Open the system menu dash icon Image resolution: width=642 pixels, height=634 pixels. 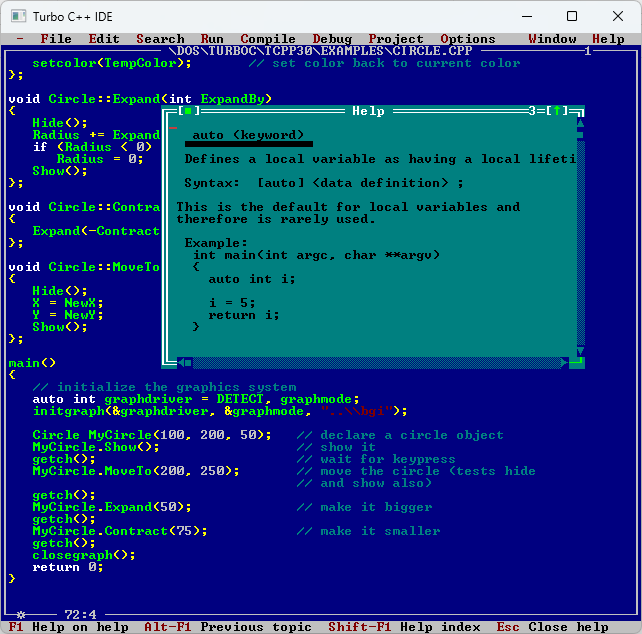[20, 39]
